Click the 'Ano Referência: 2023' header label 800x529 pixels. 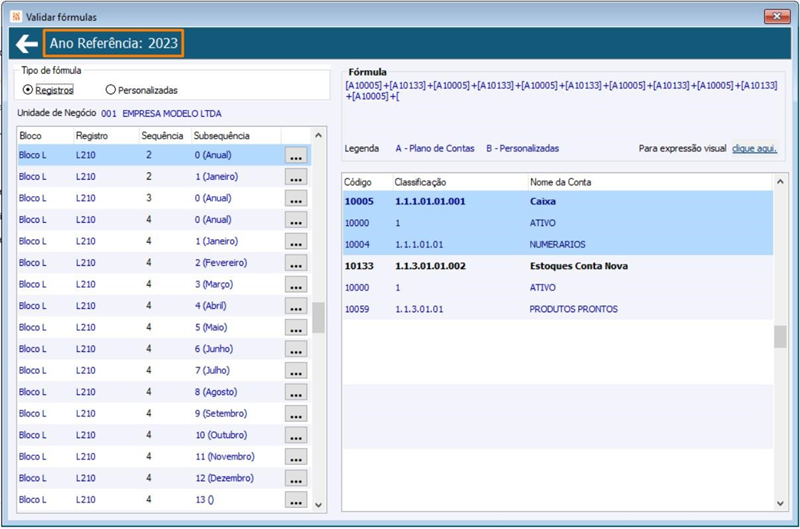[114, 43]
